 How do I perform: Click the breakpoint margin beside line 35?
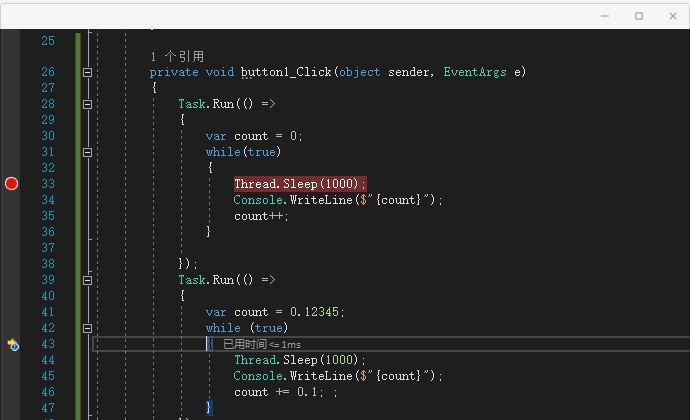coord(12,200)
